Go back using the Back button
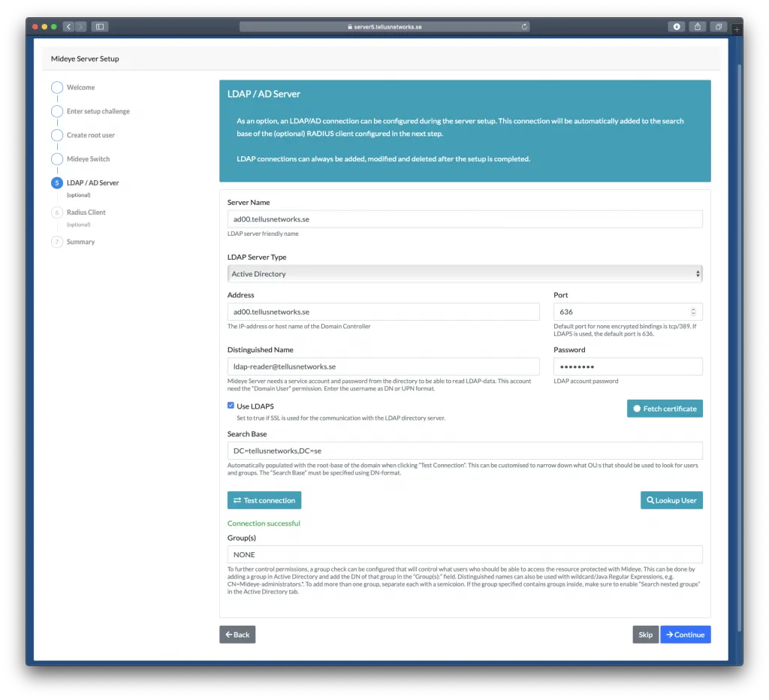Image resolution: width=769 pixels, height=700 pixels. (237, 634)
